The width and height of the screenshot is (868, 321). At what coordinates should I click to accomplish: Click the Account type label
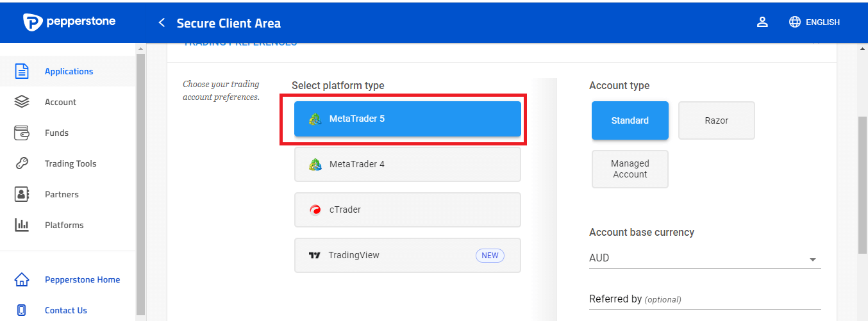click(619, 85)
